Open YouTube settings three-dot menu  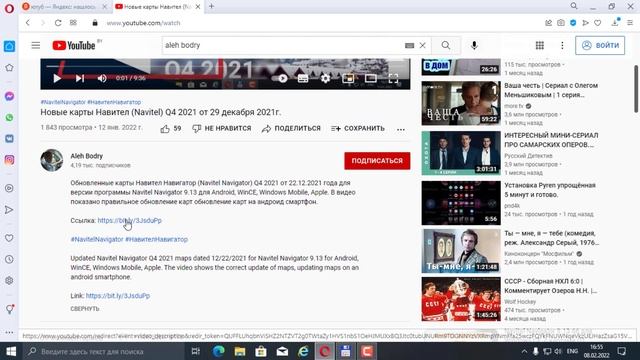[x=562, y=45]
